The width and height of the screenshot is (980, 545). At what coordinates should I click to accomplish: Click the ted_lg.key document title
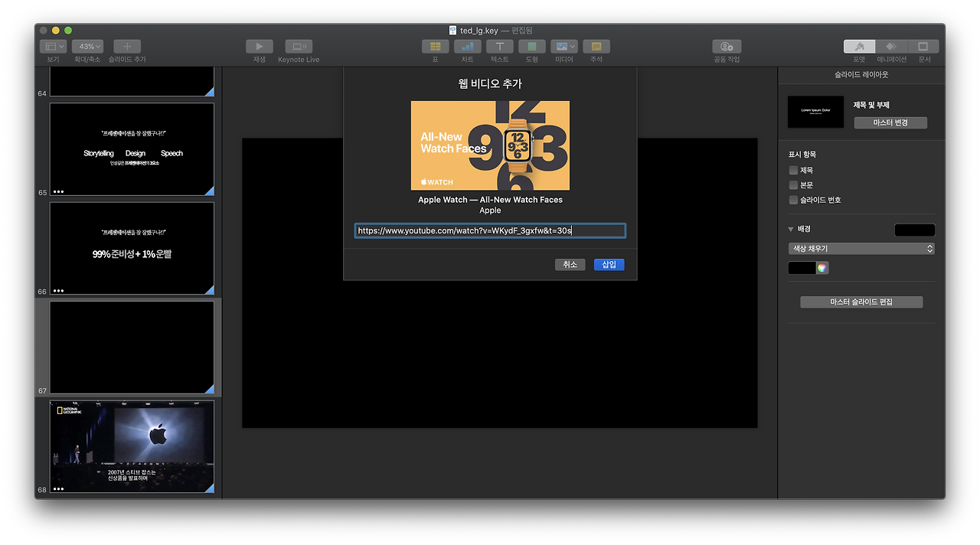click(x=479, y=31)
